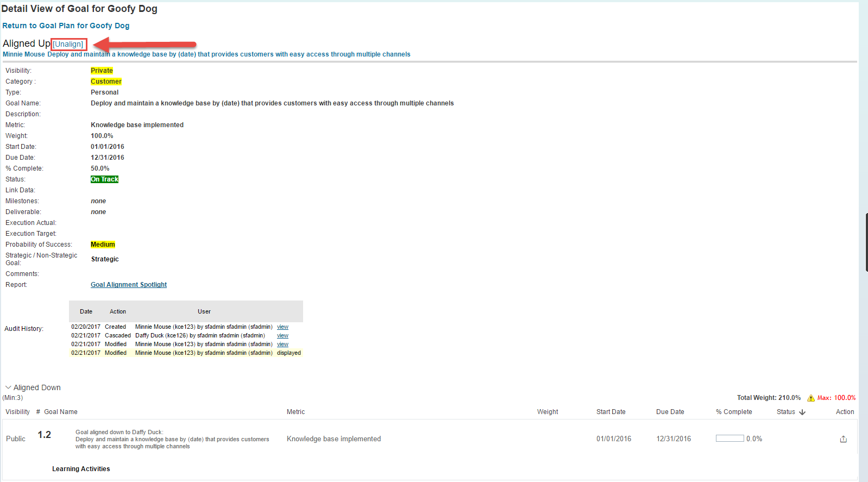868x482 pixels.
Task: Click the 'Detail View of Goal for Goofy Dog' title
Action: coord(79,9)
